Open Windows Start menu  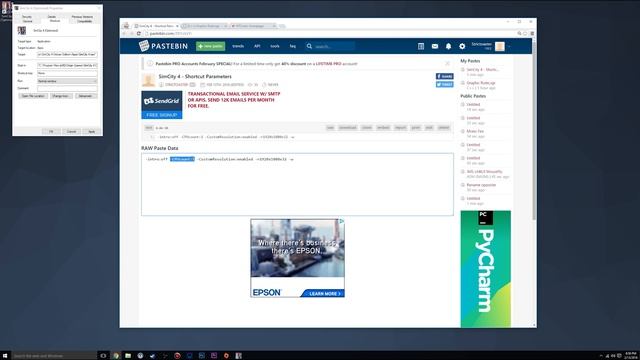click(x=5, y=356)
